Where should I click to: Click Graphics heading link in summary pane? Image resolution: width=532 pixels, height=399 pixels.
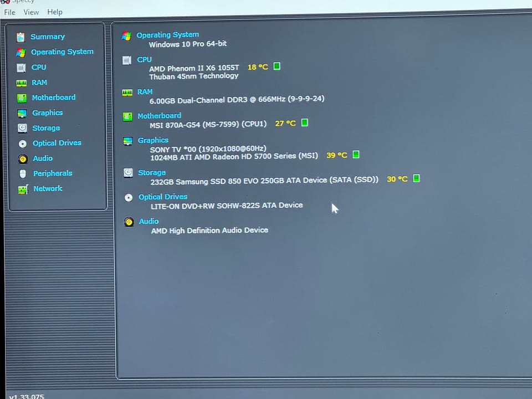(x=153, y=140)
